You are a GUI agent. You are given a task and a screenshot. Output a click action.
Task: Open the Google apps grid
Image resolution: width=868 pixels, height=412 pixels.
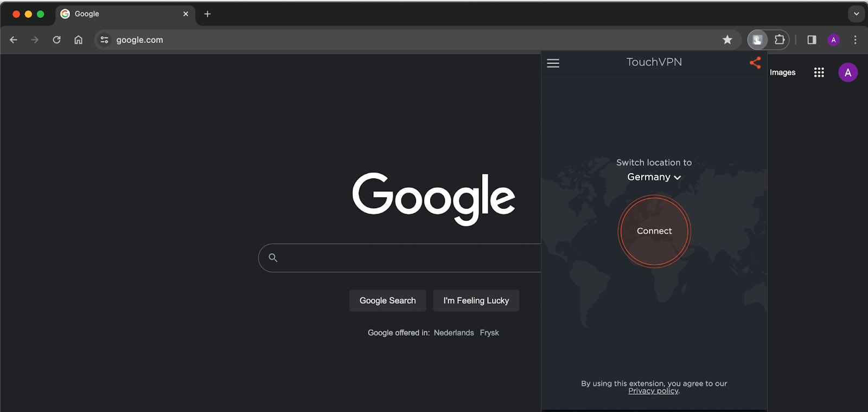[x=819, y=72]
